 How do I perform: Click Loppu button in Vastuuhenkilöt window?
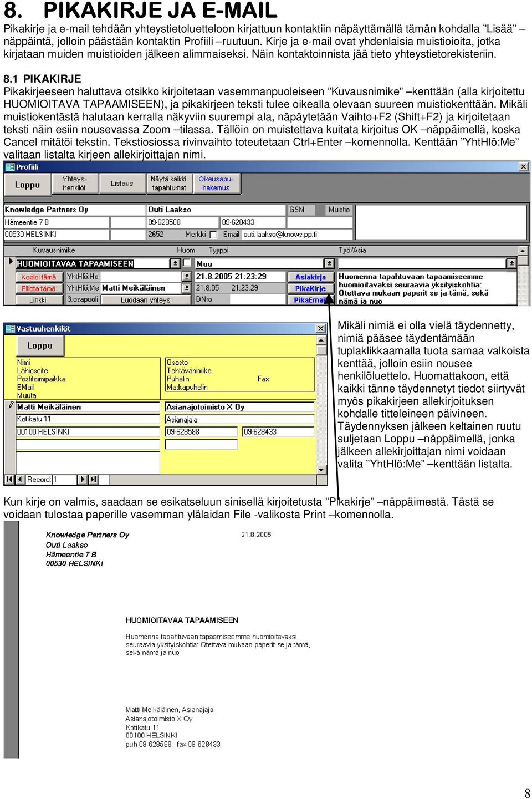40,345
